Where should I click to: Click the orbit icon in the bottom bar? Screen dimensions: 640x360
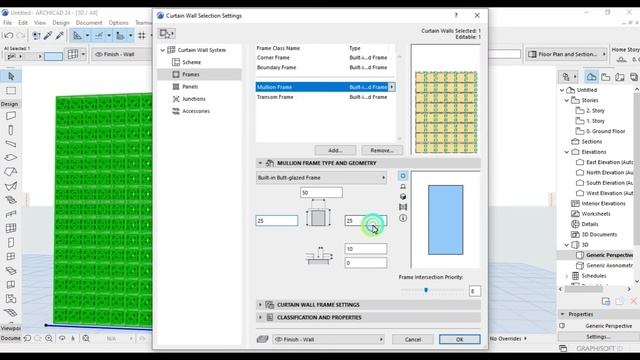[62, 338]
